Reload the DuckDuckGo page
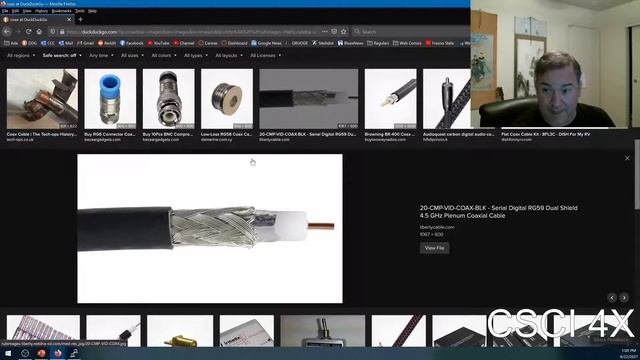Image resolution: width=640 pixels, height=360 pixels. coord(28,31)
